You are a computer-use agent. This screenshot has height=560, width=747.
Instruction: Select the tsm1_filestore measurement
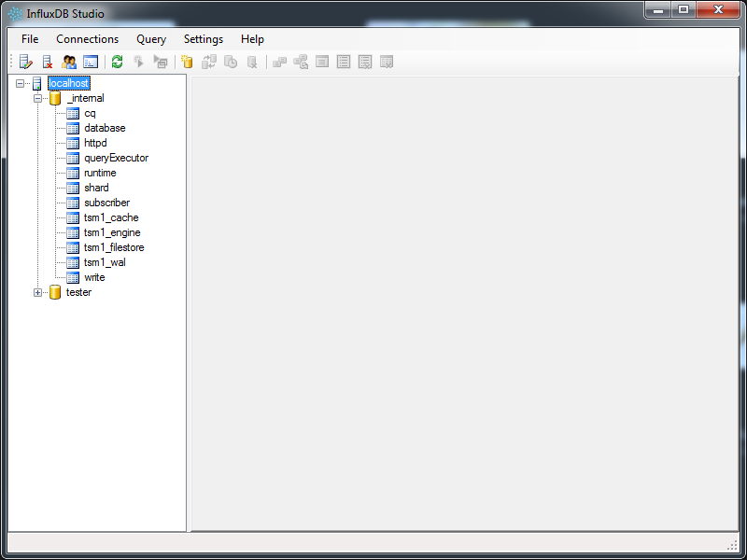(114, 247)
